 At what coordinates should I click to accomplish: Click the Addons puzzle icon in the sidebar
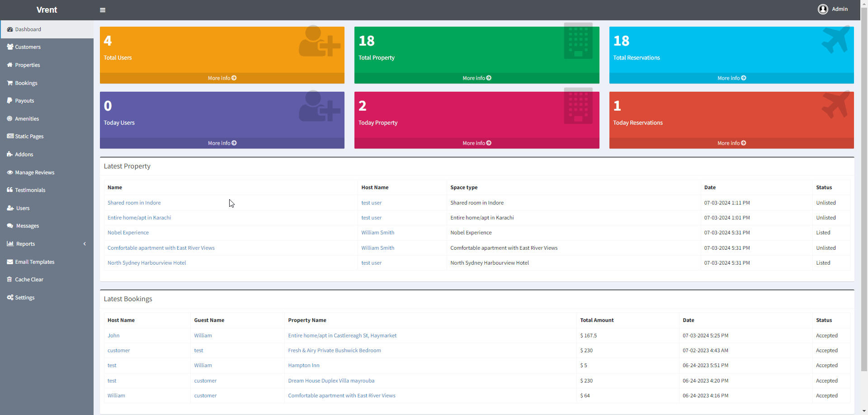click(x=10, y=154)
